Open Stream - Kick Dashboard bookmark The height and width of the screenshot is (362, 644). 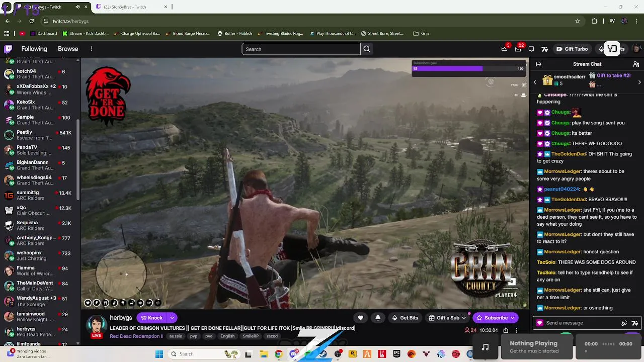click(x=85, y=34)
